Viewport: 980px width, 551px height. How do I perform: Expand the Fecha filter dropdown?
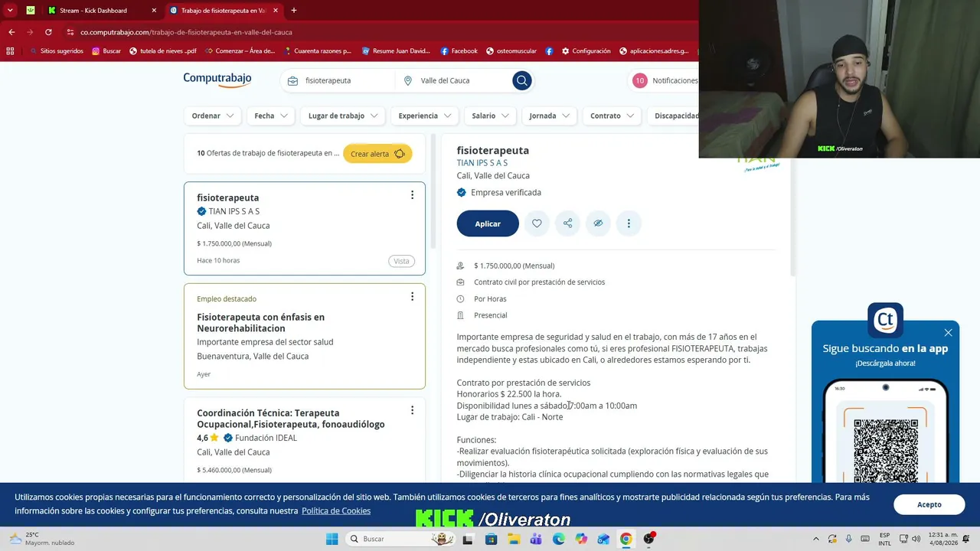click(271, 116)
